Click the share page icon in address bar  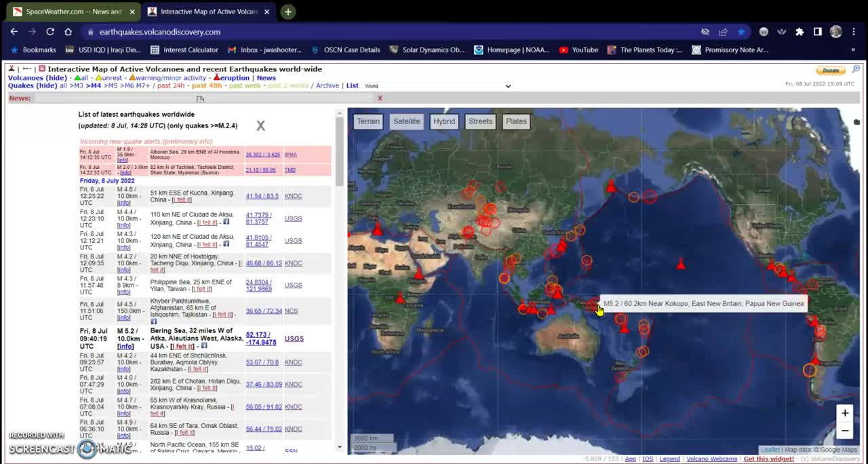tap(723, 32)
